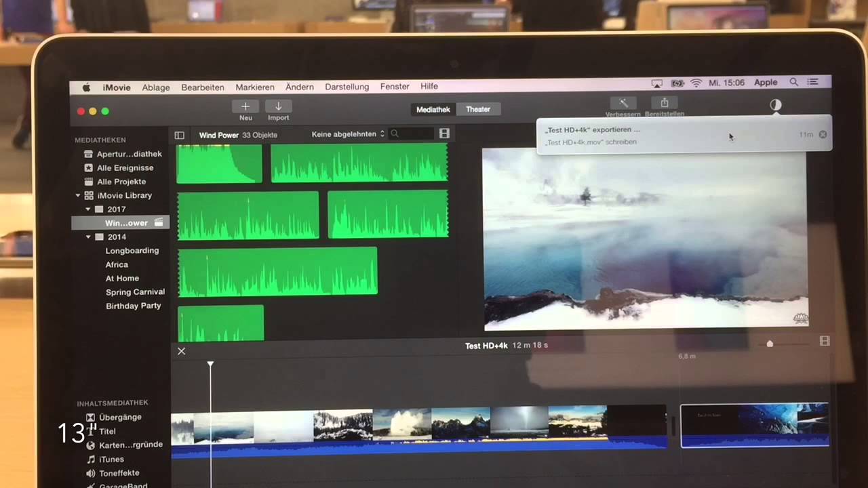Select the geyser clip in the timeline

(x=401, y=422)
